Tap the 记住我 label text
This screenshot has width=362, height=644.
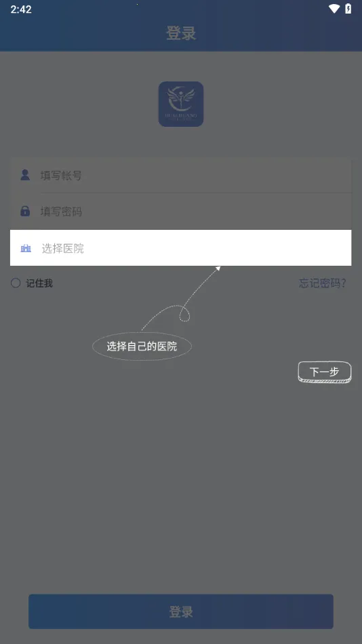[x=39, y=283]
